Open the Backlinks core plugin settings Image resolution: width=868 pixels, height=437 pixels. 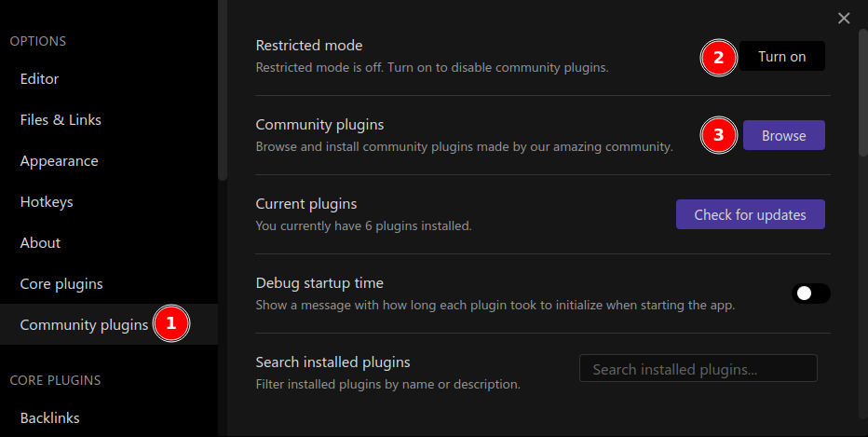point(49,418)
